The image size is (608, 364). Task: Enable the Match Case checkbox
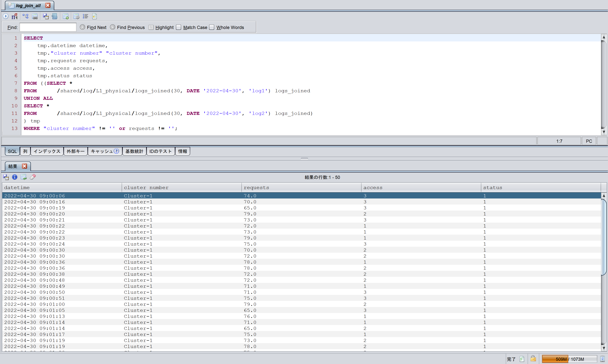179,27
